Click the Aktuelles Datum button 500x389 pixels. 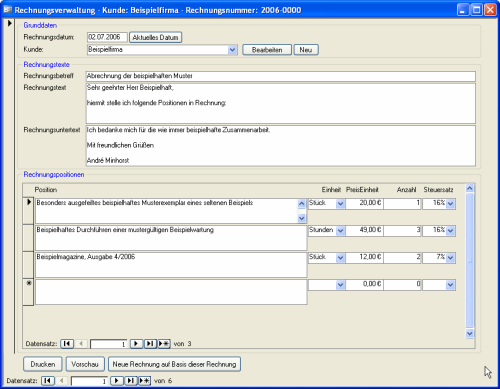pos(155,37)
